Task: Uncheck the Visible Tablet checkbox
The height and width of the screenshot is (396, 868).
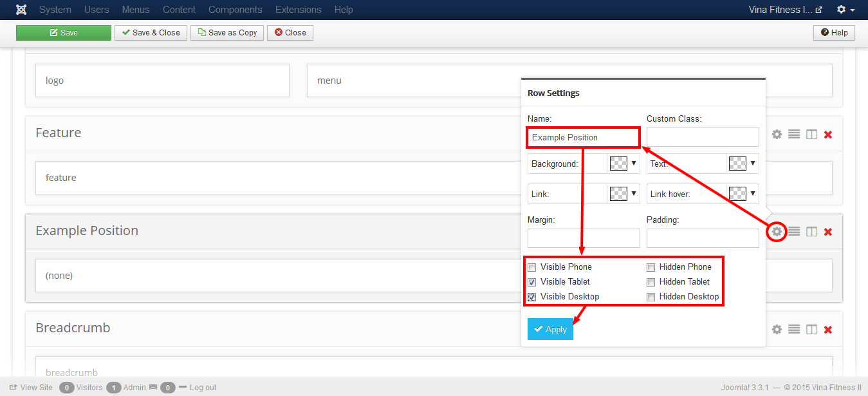Action: pyautogui.click(x=532, y=282)
